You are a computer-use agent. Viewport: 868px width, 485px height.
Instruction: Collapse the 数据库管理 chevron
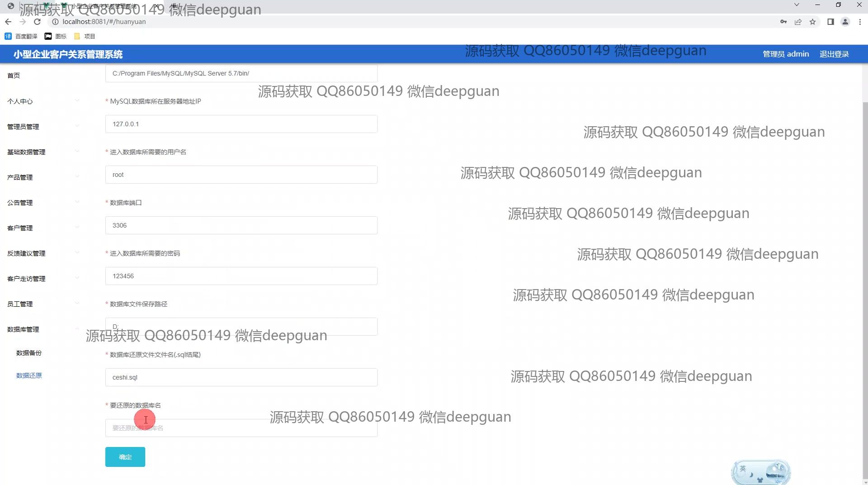(x=77, y=328)
